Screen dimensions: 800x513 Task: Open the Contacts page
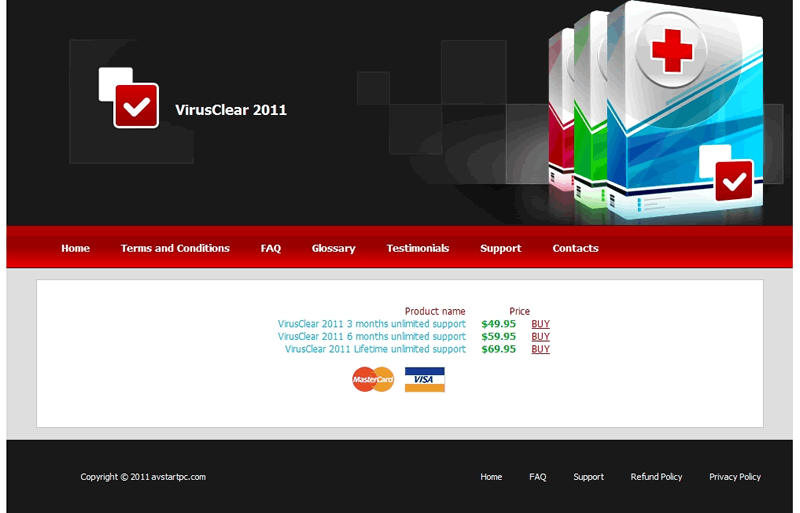[575, 248]
